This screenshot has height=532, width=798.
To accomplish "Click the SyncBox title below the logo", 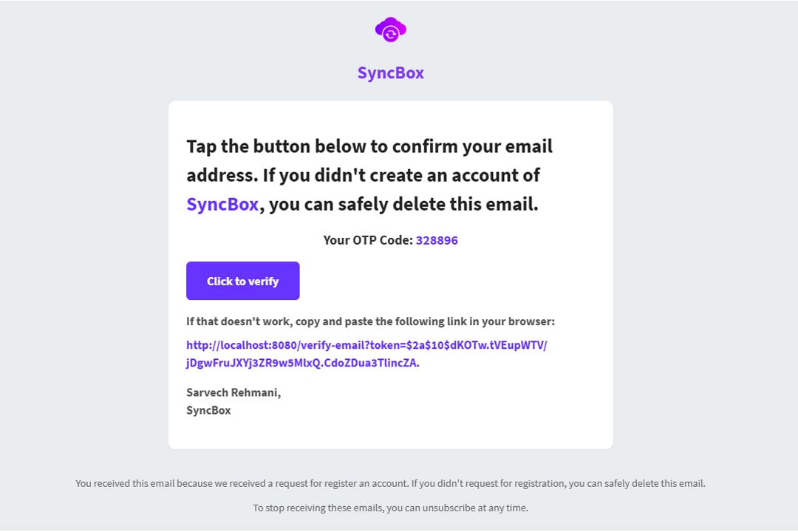I will pyautogui.click(x=391, y=72).
